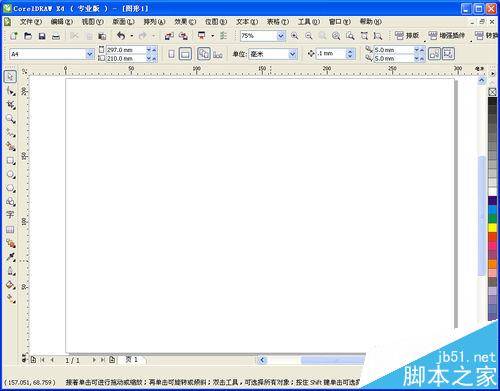
Task: Click the 排版 toolbar button
Action: [407, 36]
